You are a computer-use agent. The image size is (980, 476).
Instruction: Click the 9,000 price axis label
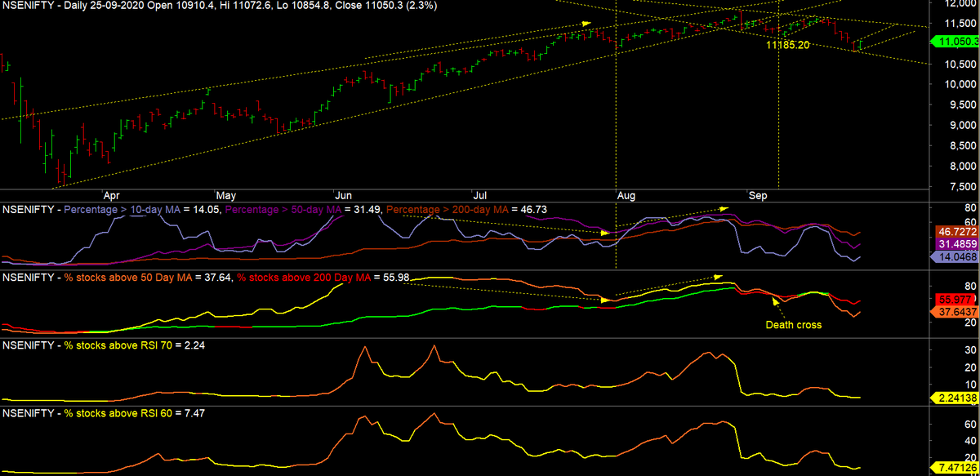(x=963, y=125)
